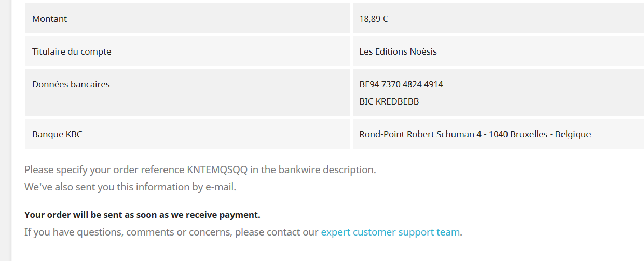Click the 'If you have questions' sentence

[x=243, y=232]
